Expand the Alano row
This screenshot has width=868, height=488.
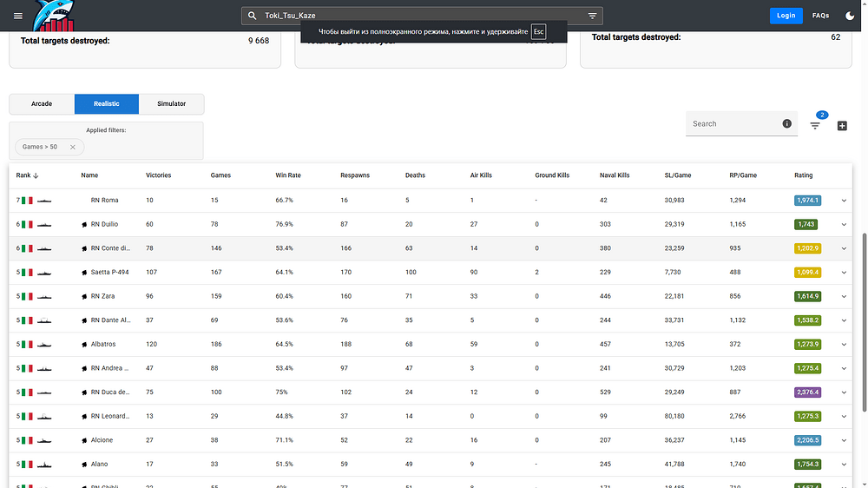click(x=844, y=465)
